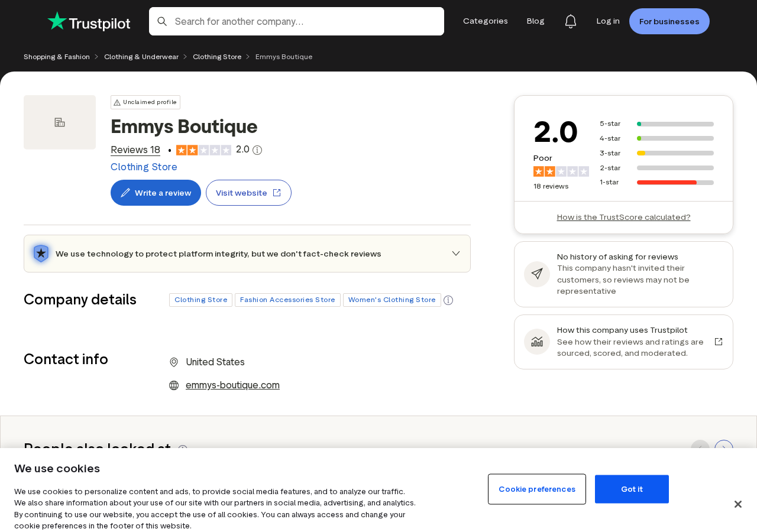Viewport: 757px width, 532px height.
Task: Filter by 1-star reviews bar
Action: pyautogui.click(x=656, y=182)
